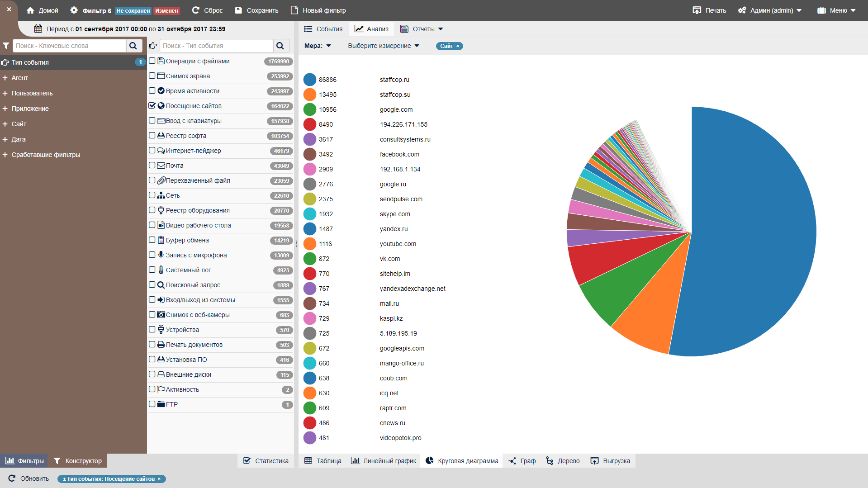Click the green google.com legend color dot
The width and height of the screenshot is (868, 488).
click(310, 109)
